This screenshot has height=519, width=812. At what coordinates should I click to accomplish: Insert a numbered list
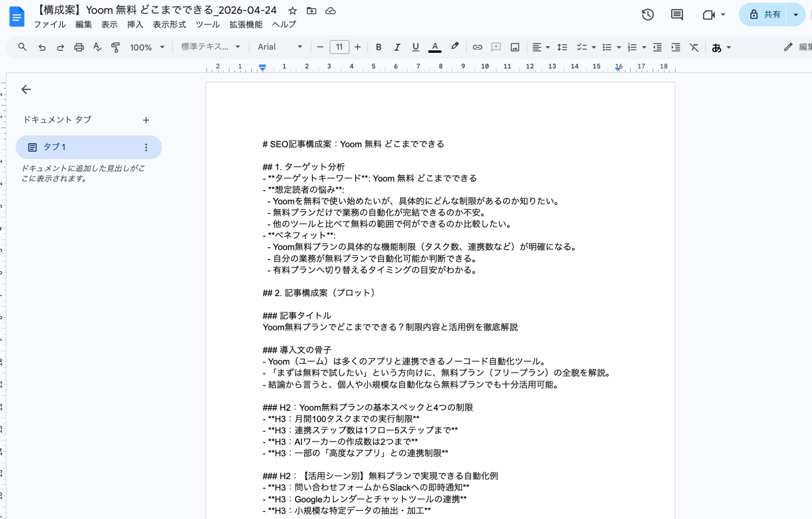(632, 47)
